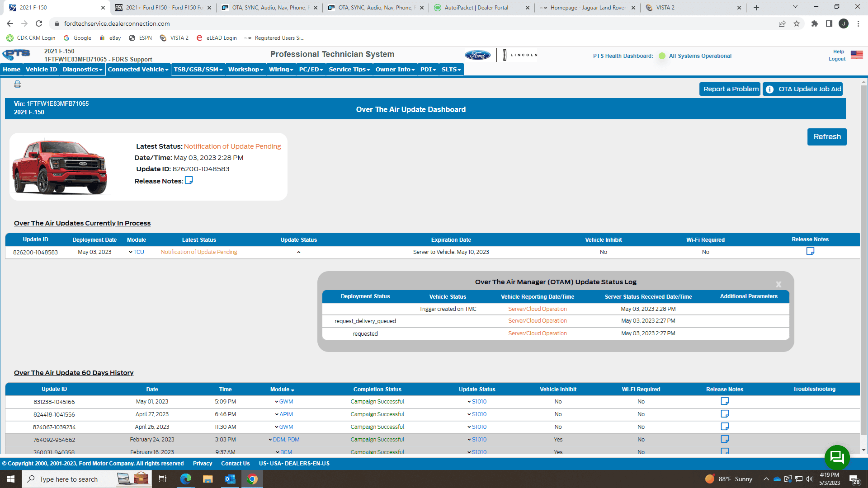Expand the TCU module row
The height and width of the screenshot is (488, 868).
136,252
